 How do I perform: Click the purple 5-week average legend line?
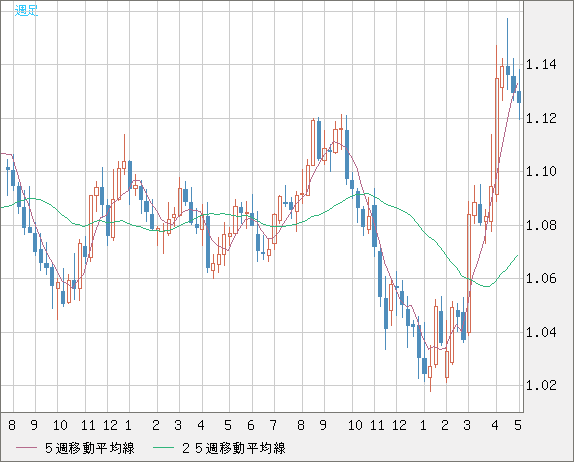[x=26, y=448]
